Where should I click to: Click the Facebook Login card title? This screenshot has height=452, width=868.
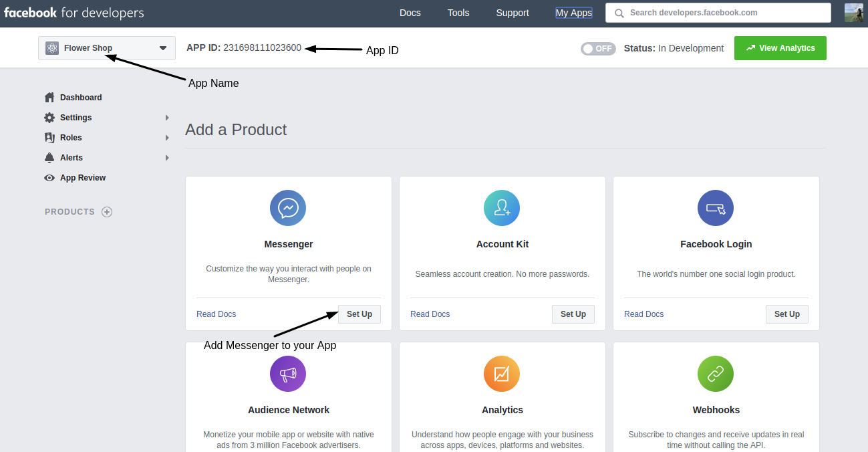716,244
